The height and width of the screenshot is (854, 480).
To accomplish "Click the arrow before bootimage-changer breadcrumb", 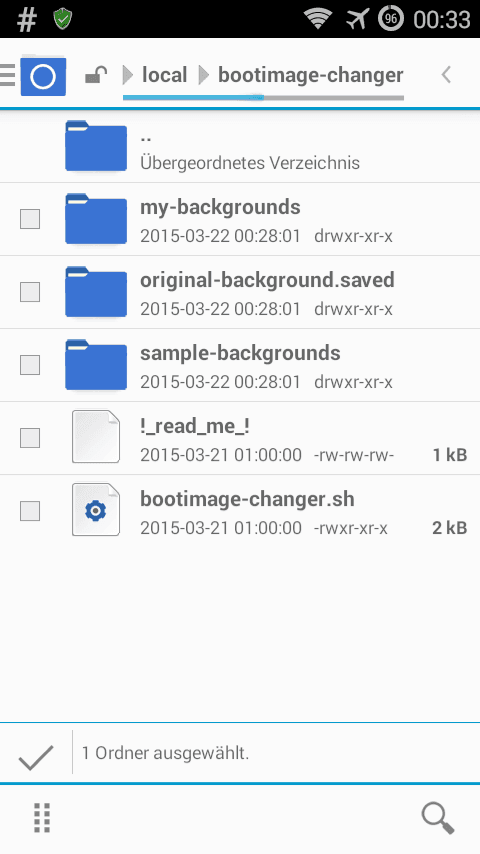I will (204, 75).
